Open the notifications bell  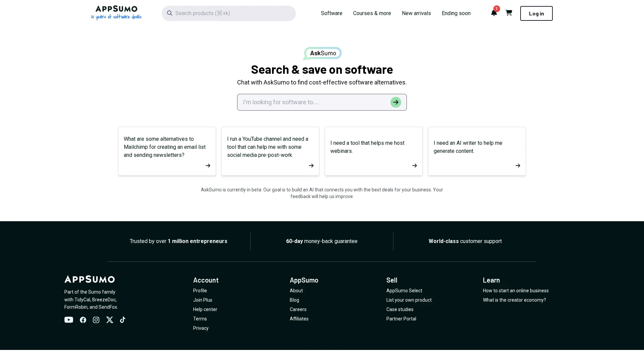coord(494,13)
